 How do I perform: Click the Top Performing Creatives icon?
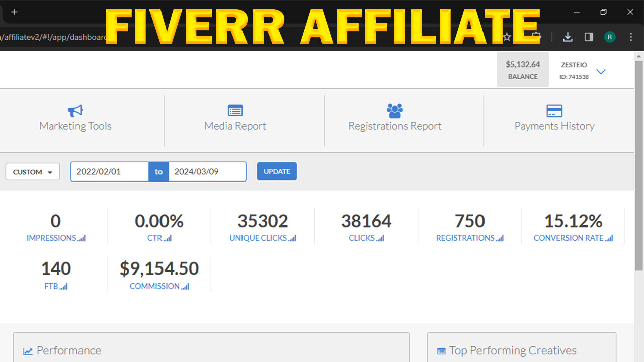tap(441, 351)
